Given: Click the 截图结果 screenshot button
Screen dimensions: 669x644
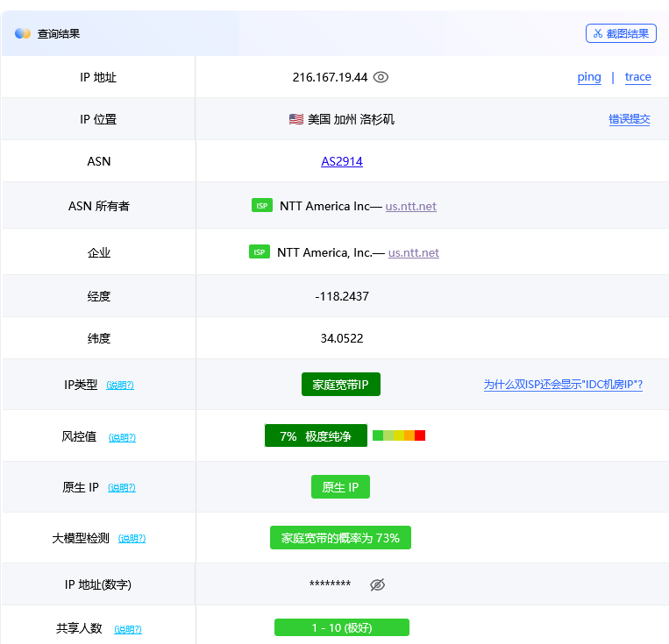Looking at the screenshot, I should click(621, 33).
